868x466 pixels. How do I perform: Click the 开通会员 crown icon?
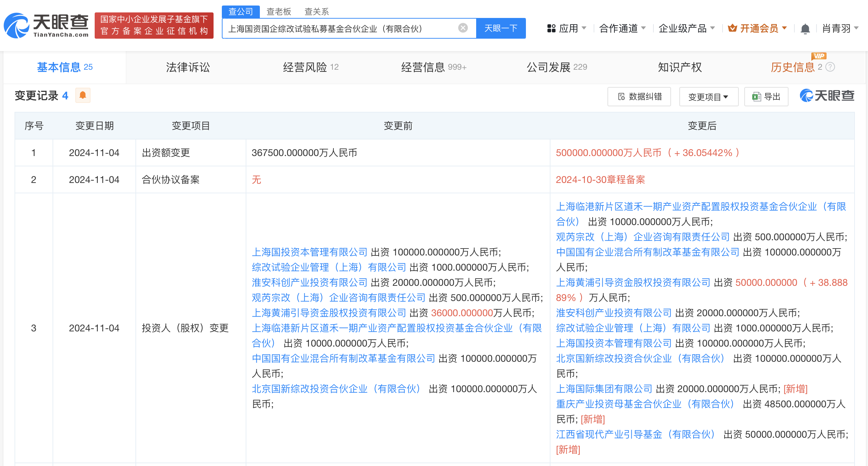coord(732,28)
